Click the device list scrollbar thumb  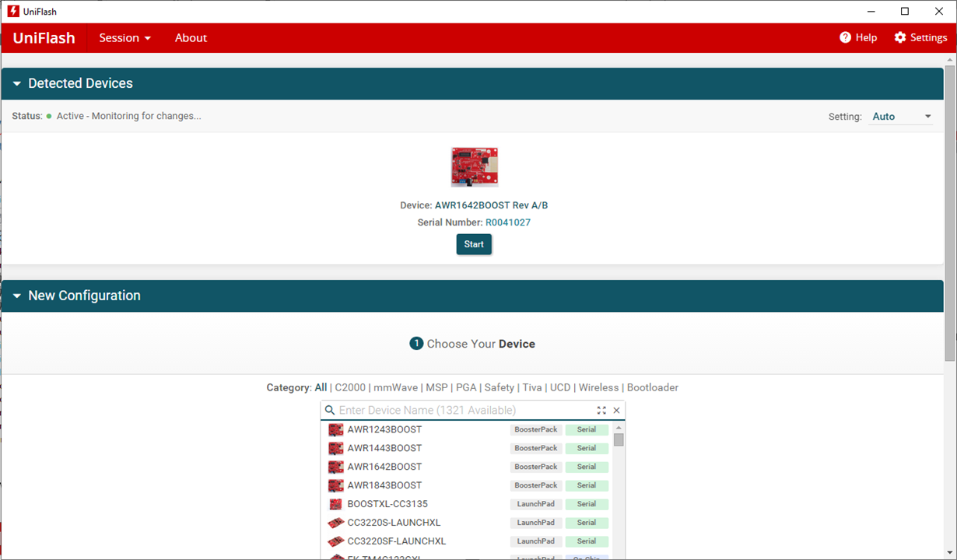619,439
